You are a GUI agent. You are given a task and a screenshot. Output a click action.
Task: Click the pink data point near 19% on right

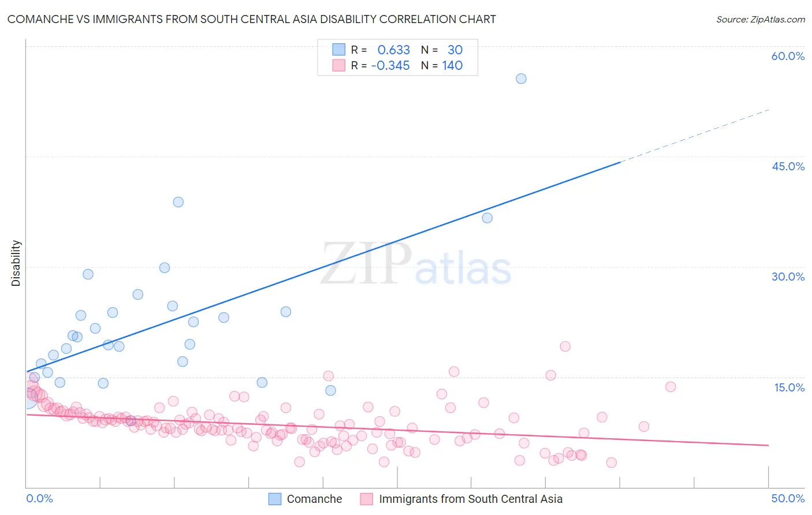click(565, 346)
